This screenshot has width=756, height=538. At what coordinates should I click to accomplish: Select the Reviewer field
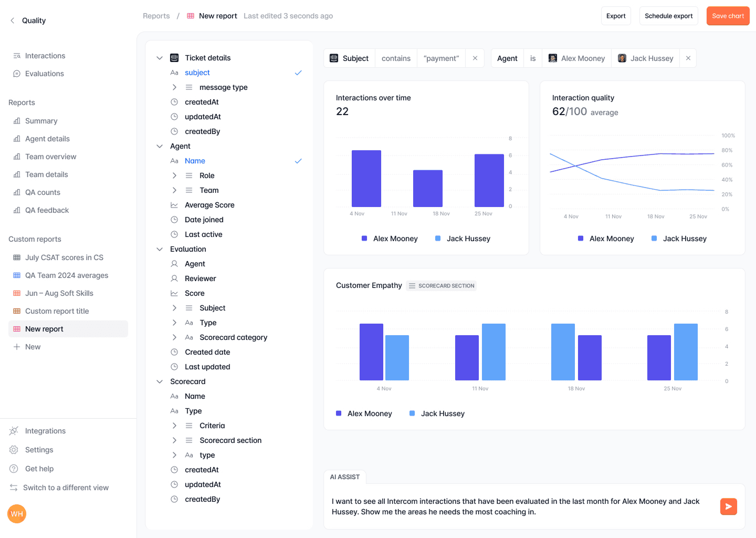pyautogui.click(x=200, y=278)
